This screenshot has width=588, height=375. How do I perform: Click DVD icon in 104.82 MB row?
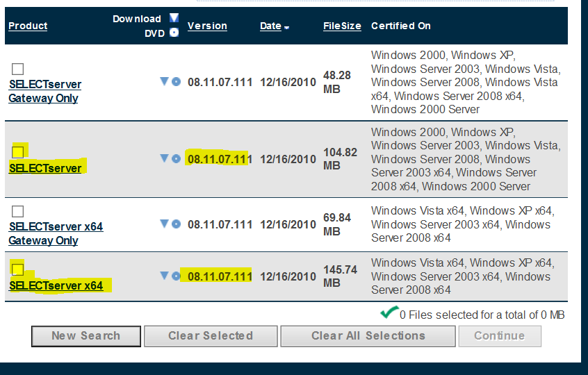pyautogui.click(x=177, y=158)
